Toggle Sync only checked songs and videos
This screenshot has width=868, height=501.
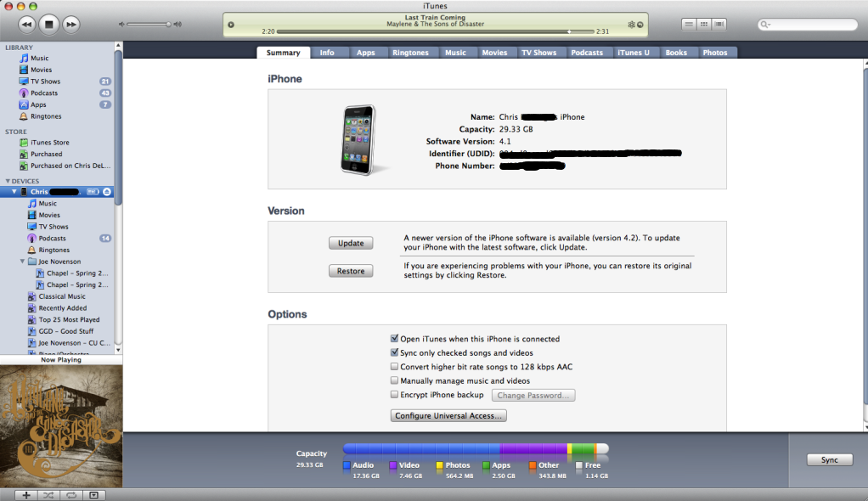click(394, 352)
